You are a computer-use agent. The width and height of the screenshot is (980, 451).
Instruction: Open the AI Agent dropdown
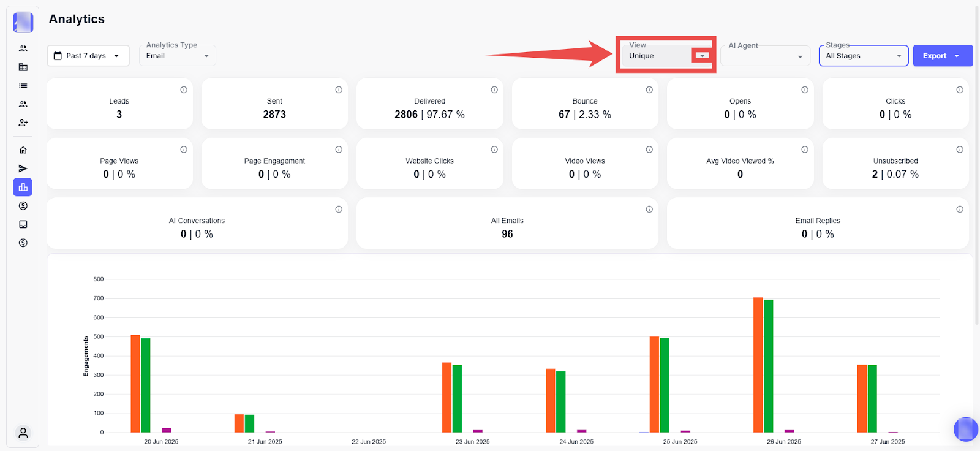coord(765,56)
